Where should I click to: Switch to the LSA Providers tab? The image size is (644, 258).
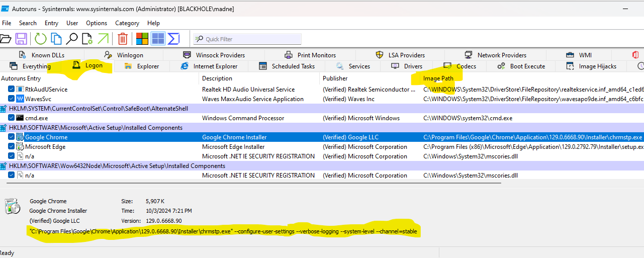click(400, 55)
